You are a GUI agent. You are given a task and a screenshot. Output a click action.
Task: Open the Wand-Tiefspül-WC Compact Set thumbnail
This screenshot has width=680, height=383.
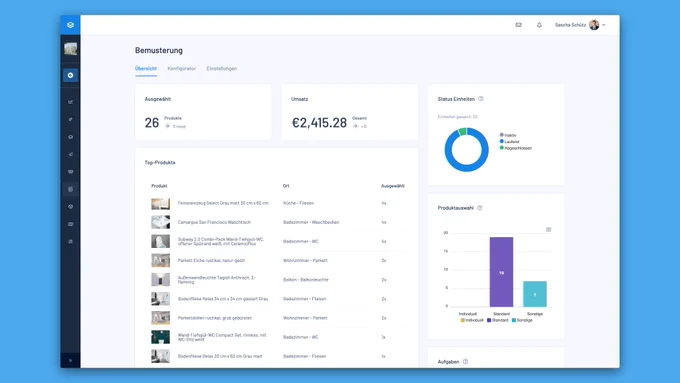160,337
